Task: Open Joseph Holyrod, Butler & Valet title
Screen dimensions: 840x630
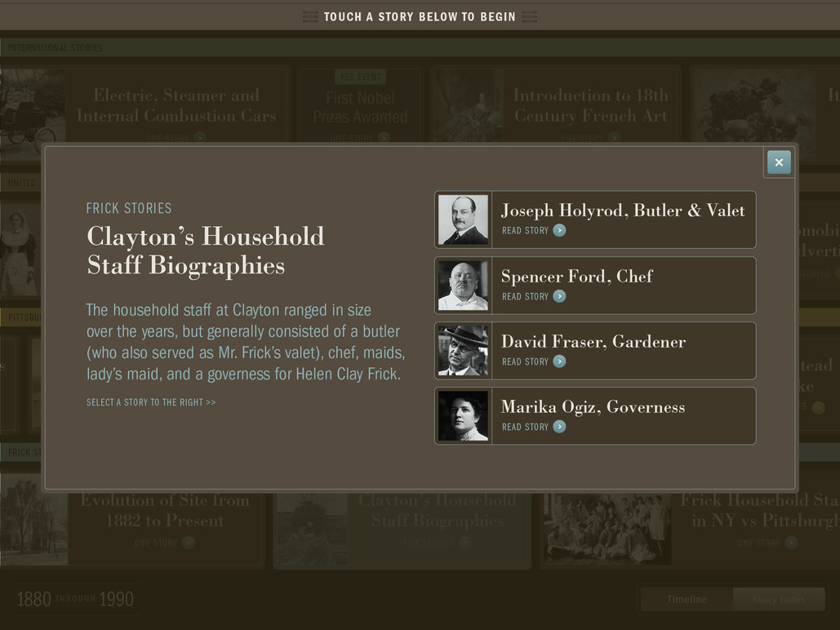Action: coord(622,211)
